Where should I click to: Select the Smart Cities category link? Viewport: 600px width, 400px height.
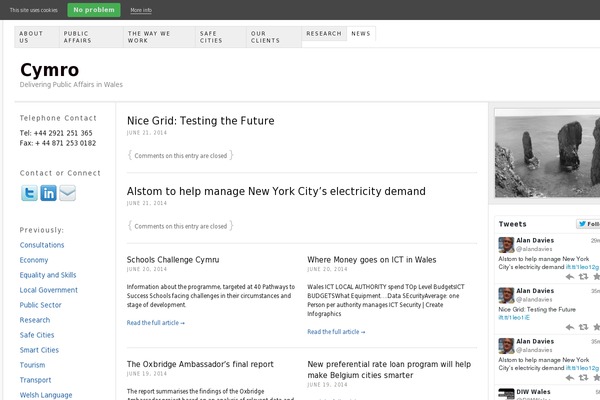pyautogui.click(x=39, y=350)
